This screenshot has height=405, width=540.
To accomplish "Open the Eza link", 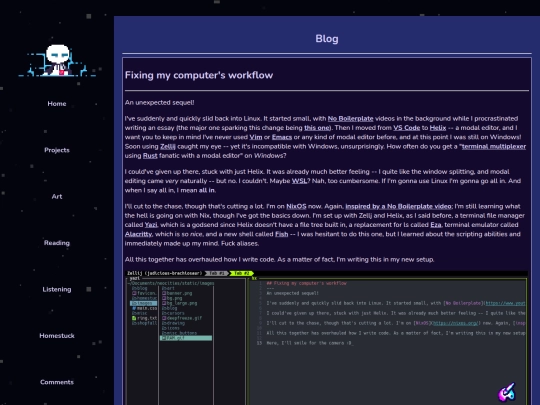I will [436, 225].
